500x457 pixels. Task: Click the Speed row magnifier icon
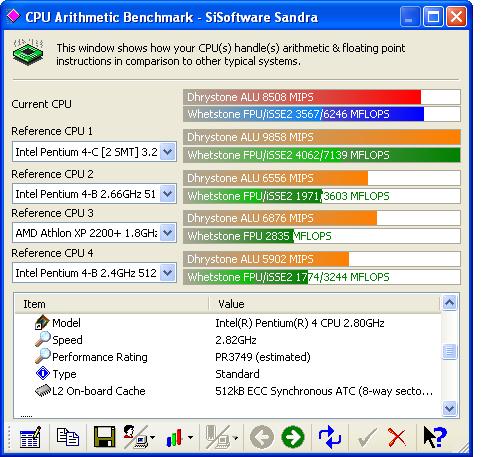pos(43,339)
